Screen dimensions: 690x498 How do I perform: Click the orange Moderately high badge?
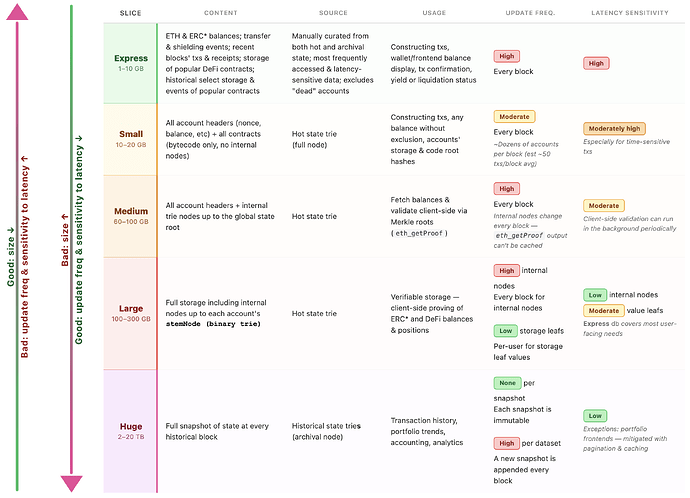[x=613, y=128]
